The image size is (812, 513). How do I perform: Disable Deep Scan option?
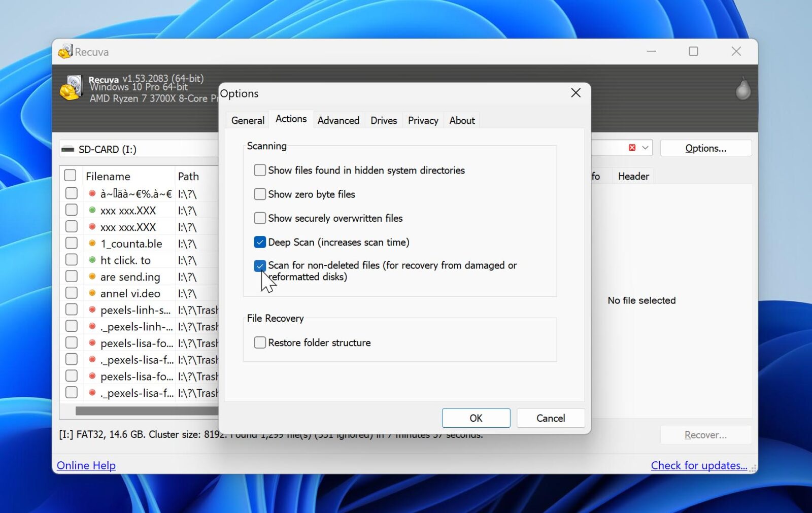tap(260, 242)
